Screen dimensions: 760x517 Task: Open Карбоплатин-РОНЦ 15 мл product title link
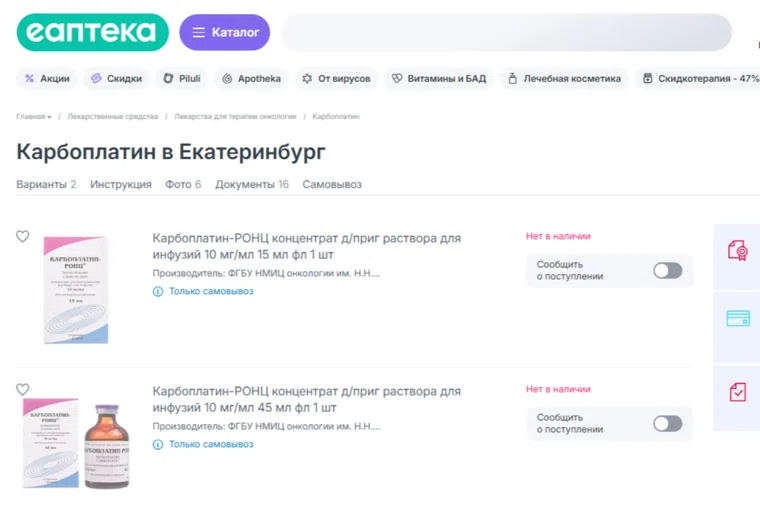[x=306, y=246]
